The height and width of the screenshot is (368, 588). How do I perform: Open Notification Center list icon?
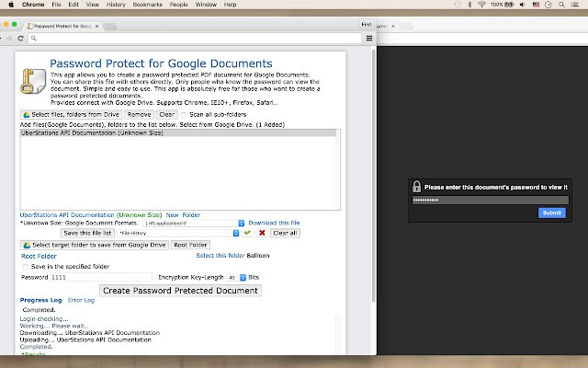point(575,5)
